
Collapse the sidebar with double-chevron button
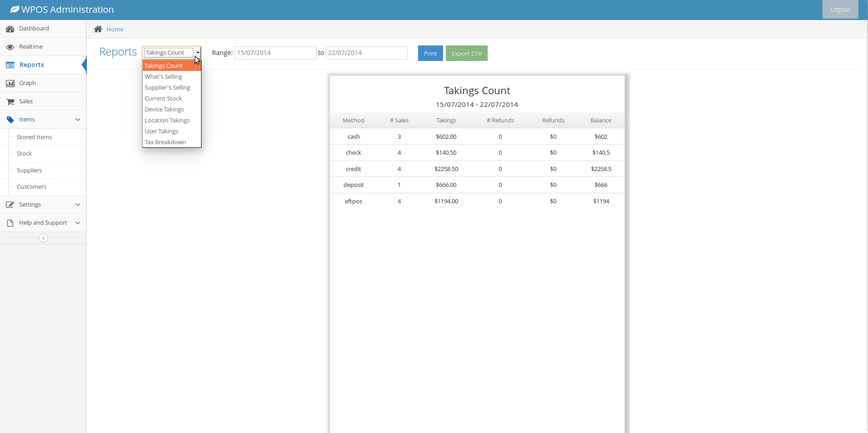coord(43,238)
